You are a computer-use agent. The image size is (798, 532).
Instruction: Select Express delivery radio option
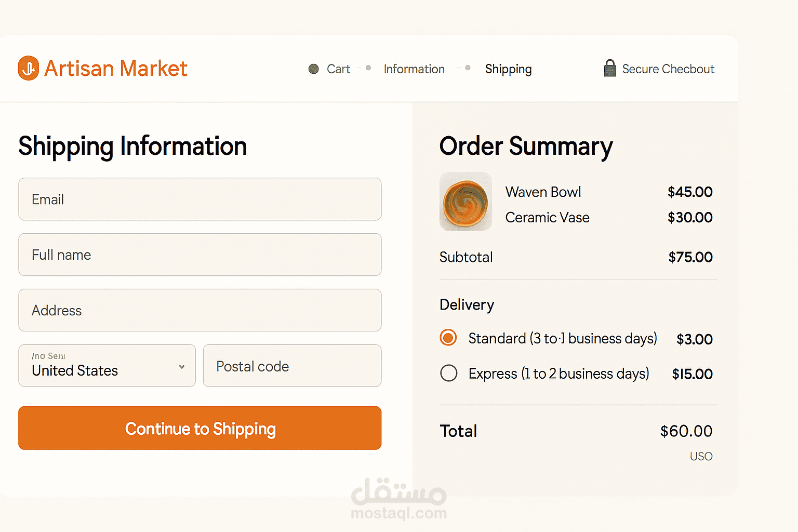pyautogui.click(x=449, y=373)
